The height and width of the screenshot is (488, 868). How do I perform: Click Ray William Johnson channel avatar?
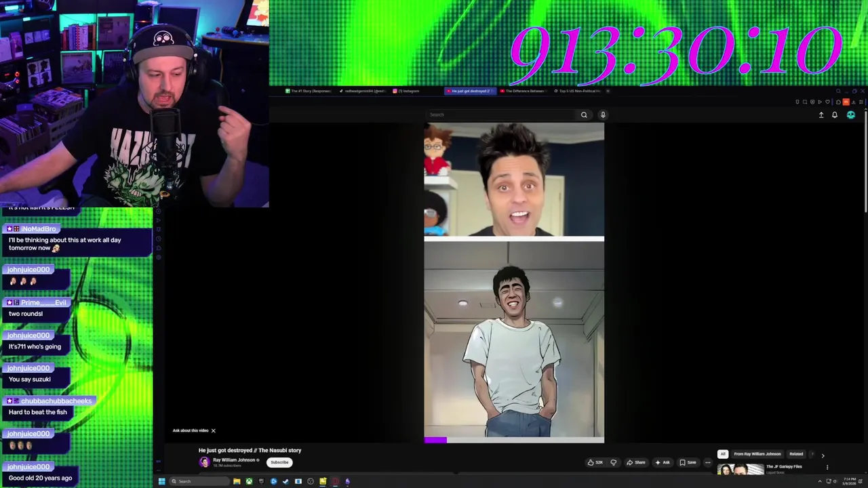click(204, 462)
